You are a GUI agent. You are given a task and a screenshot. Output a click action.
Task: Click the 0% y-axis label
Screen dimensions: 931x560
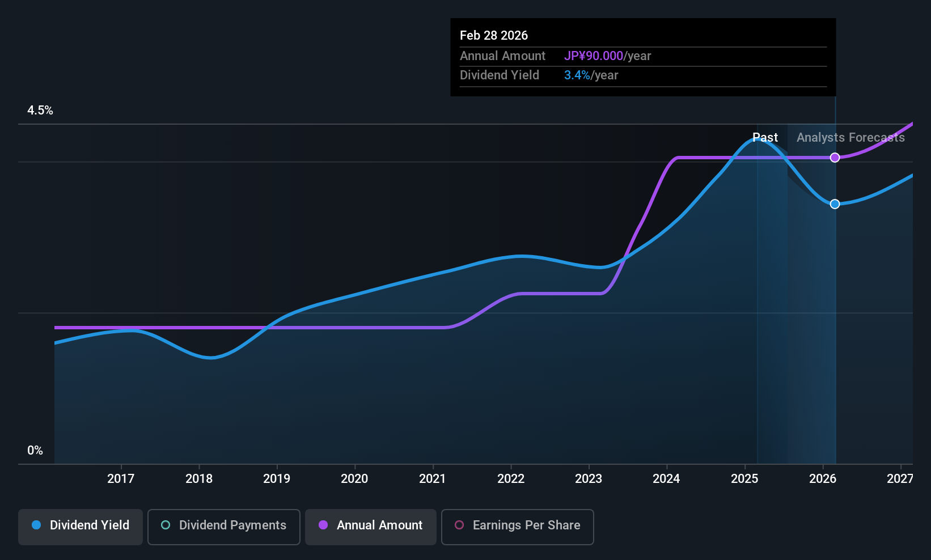[x=35, y=451]
